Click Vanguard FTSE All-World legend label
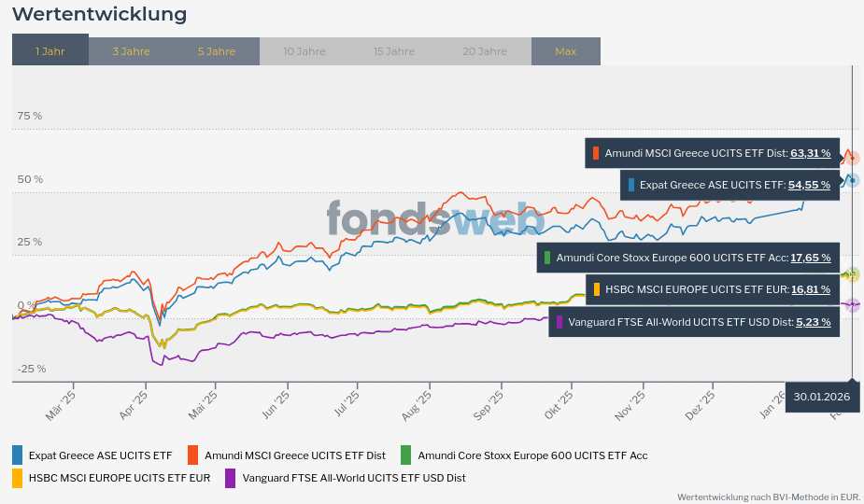 pos(354,478)
